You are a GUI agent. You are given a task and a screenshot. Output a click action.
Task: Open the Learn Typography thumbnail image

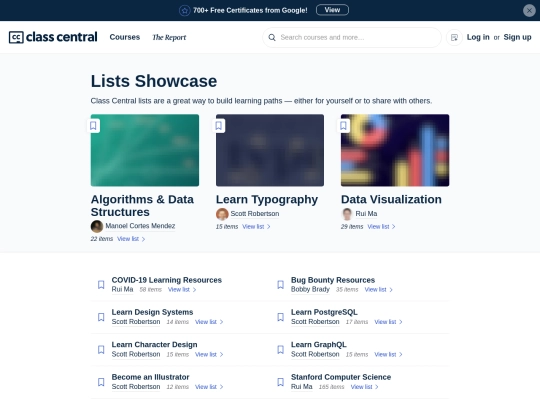point(270,150)
